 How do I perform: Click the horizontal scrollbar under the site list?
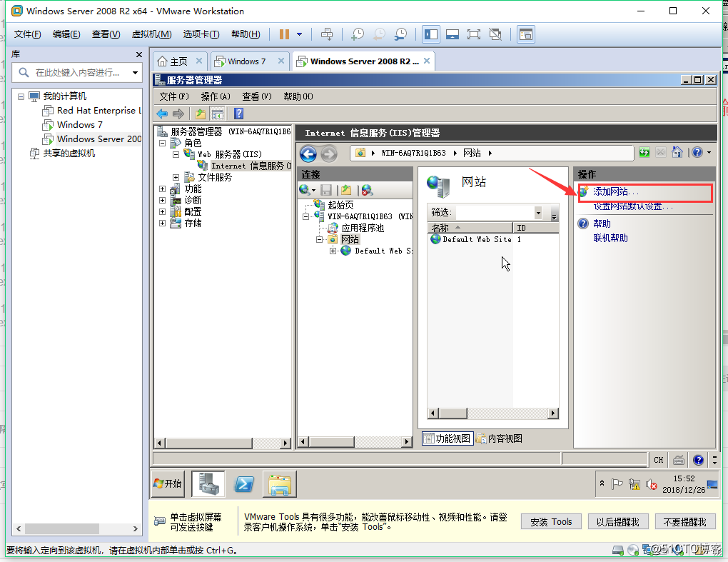[x=494, y=413]
